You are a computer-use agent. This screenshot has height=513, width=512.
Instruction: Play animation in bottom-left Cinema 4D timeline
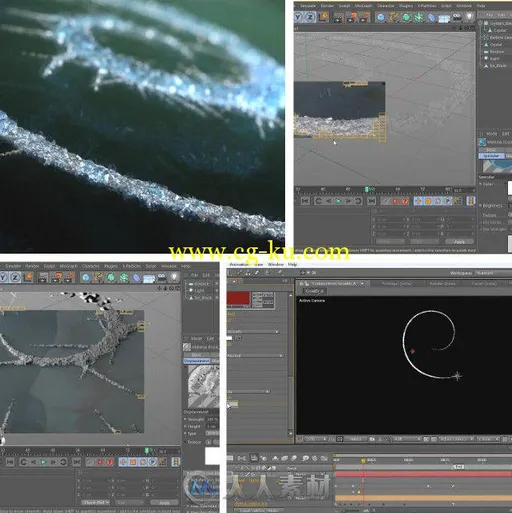pos(43,462)
